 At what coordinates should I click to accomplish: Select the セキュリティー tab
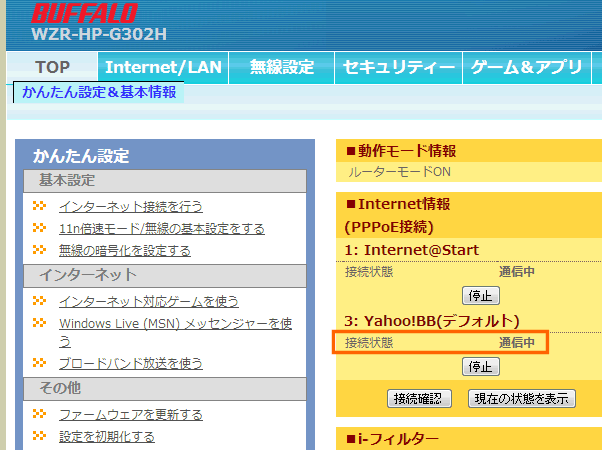coord(398,67)
